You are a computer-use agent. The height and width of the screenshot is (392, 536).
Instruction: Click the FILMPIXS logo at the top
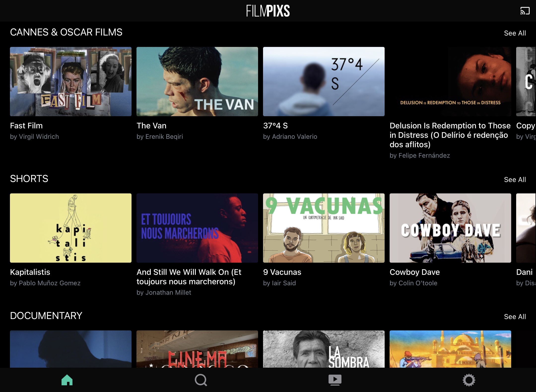coord(268,11)
